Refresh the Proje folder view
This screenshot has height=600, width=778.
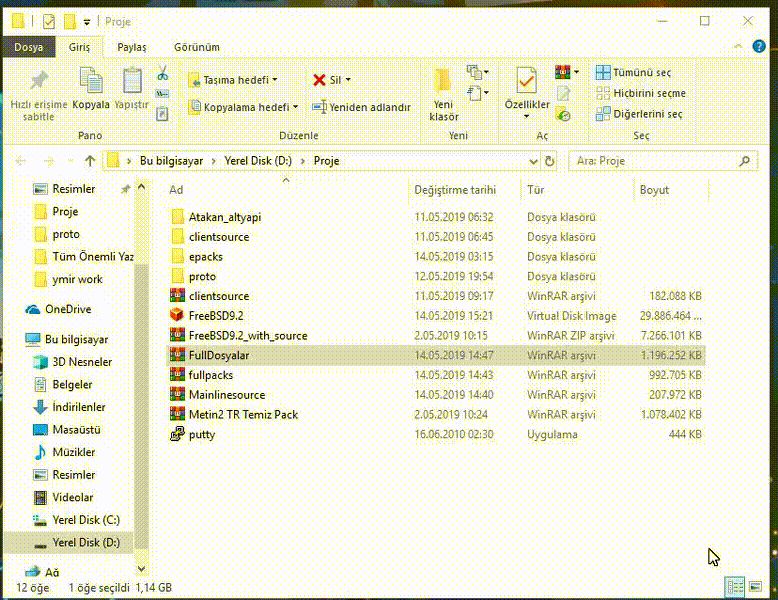549,161
